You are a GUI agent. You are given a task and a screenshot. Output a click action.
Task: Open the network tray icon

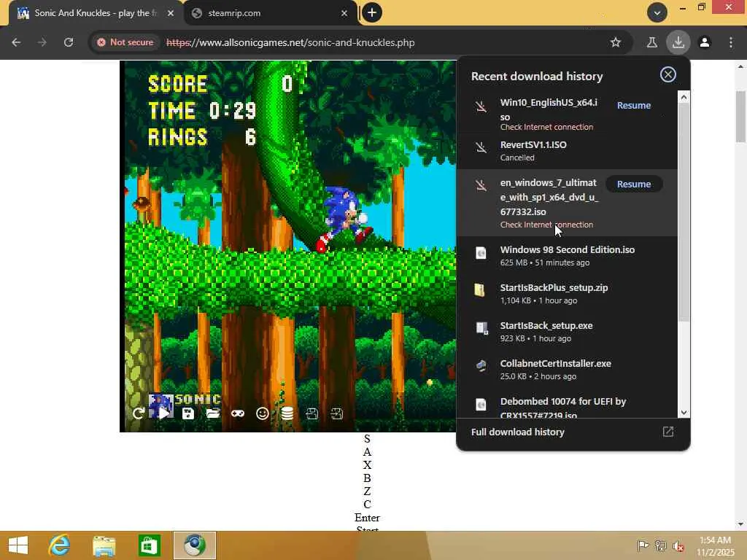(x=660, y=545)
